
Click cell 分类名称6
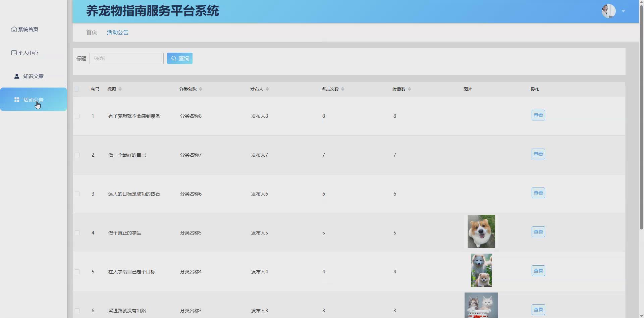click(191, 194)
